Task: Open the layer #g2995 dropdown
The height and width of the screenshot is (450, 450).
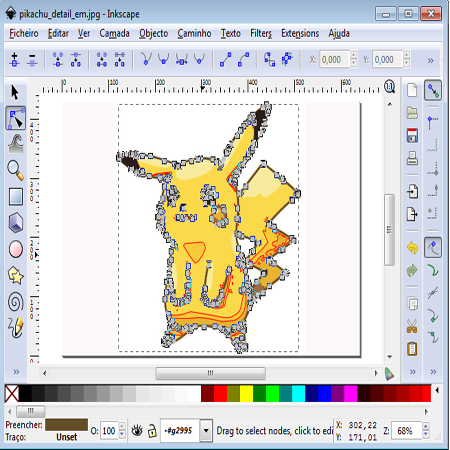Action: tap(206, 431)
